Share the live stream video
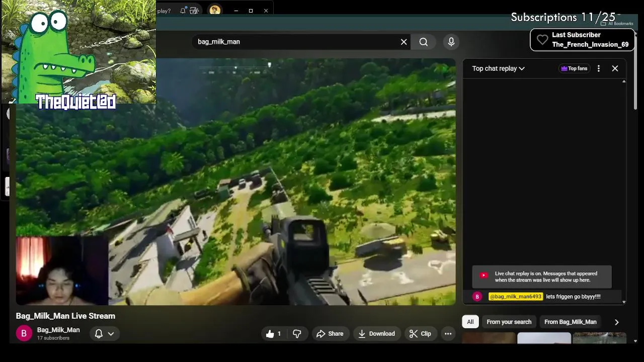Image resolution: width=644 pixels, height=362 pixels. pyautogui.click(x=330, y=334)
